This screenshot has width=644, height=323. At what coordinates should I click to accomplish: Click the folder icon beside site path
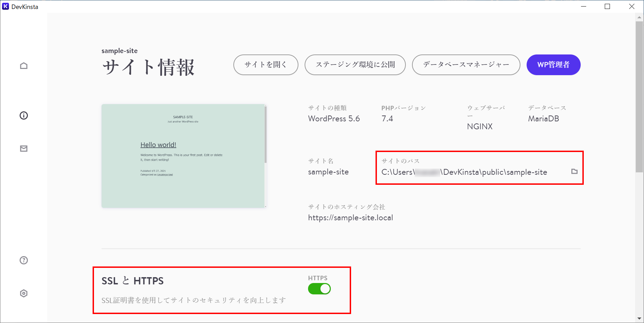(x=574, y=171)
